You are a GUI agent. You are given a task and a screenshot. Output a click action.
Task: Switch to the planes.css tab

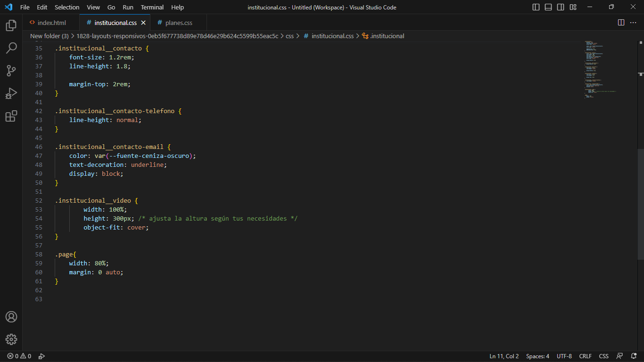179,23
